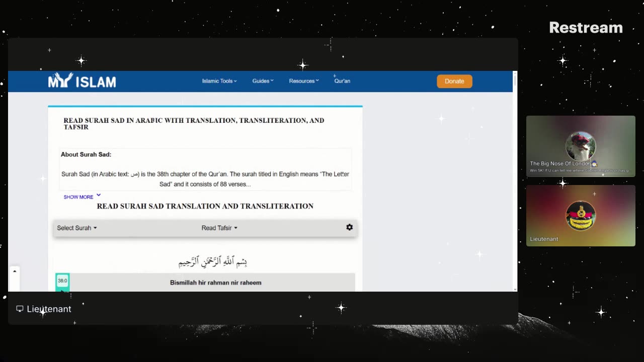Click the Lieutenant screen share label
This screenshot has width=644, height=362.
pos(49,309)
